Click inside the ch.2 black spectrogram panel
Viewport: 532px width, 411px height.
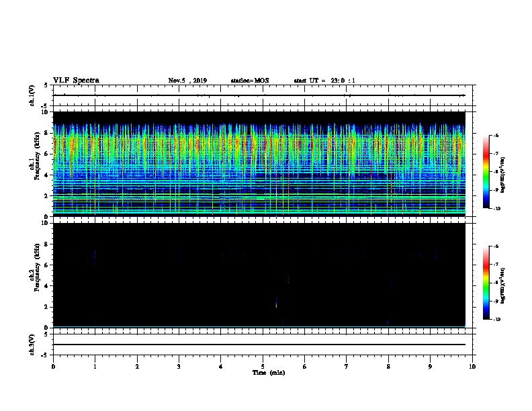259,275
